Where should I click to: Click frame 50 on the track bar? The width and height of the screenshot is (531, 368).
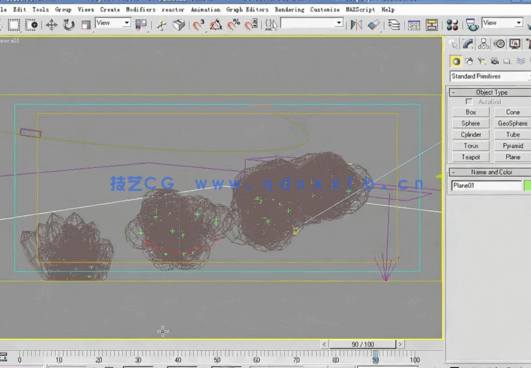[x=217, y=360]
